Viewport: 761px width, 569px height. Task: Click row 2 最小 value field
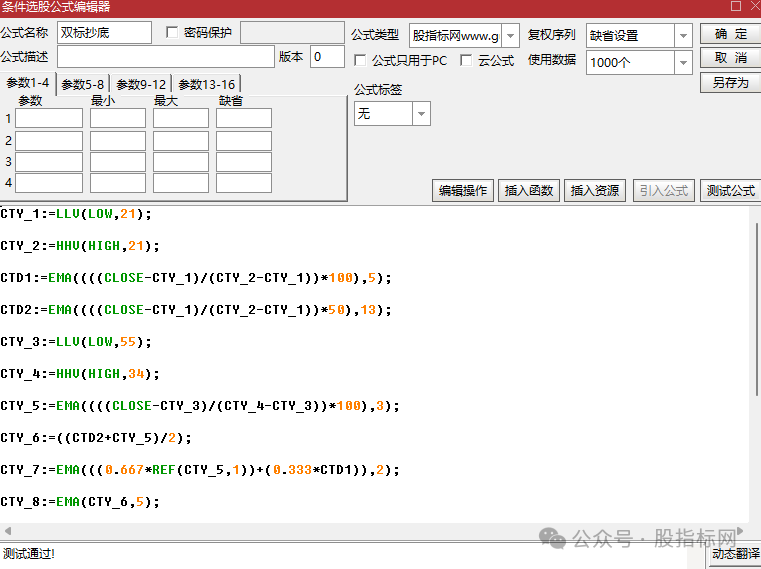pos(118,141)
